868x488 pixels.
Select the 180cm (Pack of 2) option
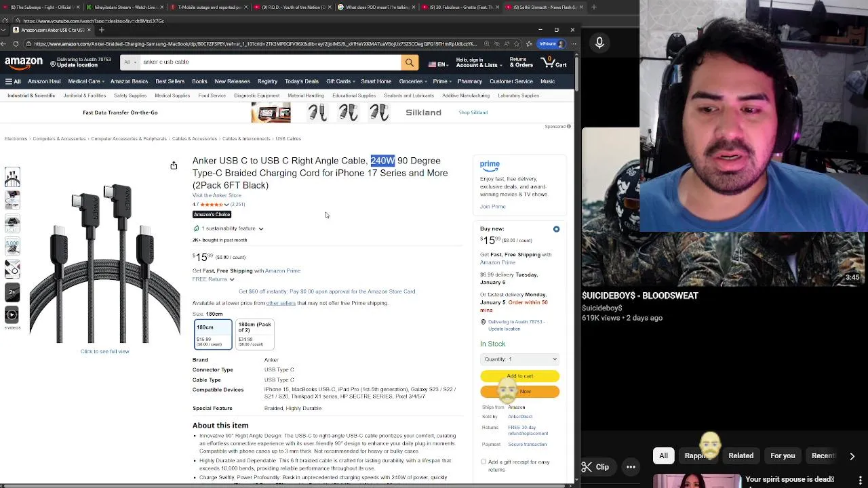coord(254,333)
